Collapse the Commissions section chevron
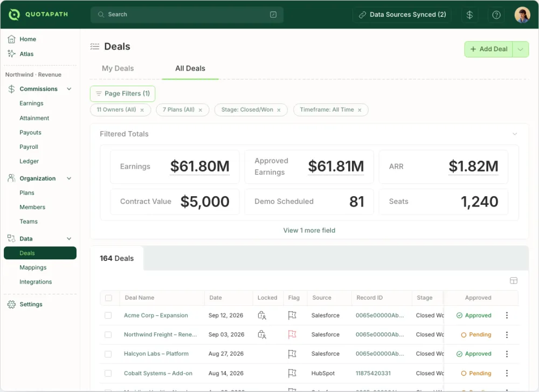Viewport: 539px width, 392px height. (69, 89)
